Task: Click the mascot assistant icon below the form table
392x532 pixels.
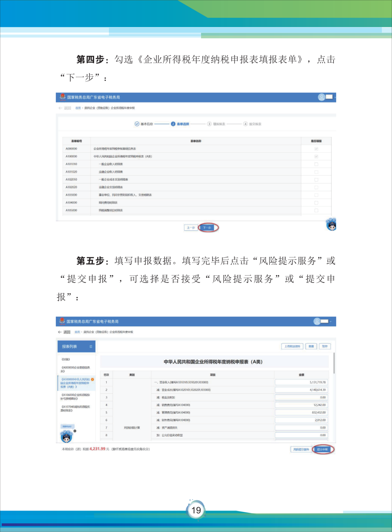Action: point(331,225)
